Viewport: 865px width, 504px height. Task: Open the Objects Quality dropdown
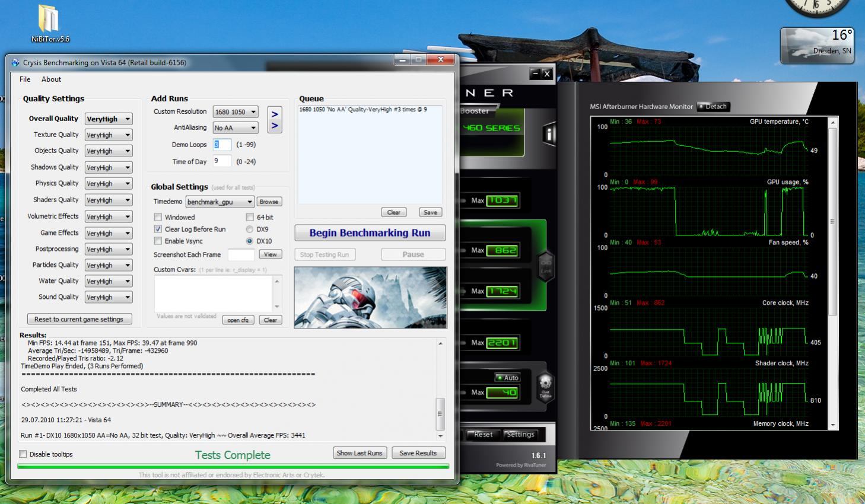[109, 151]
